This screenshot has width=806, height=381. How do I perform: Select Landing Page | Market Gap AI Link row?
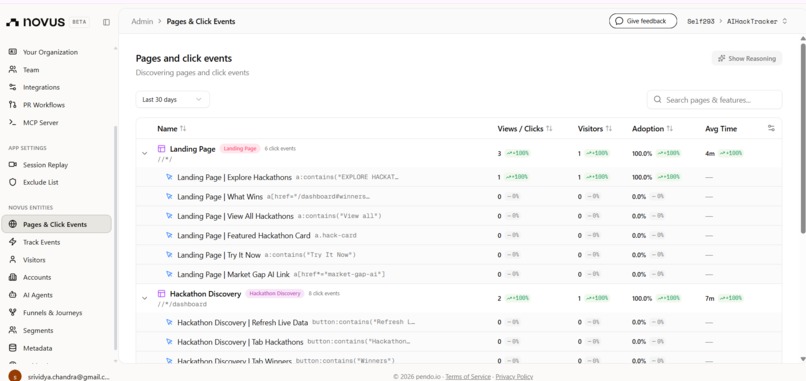(x=459, y=274)
